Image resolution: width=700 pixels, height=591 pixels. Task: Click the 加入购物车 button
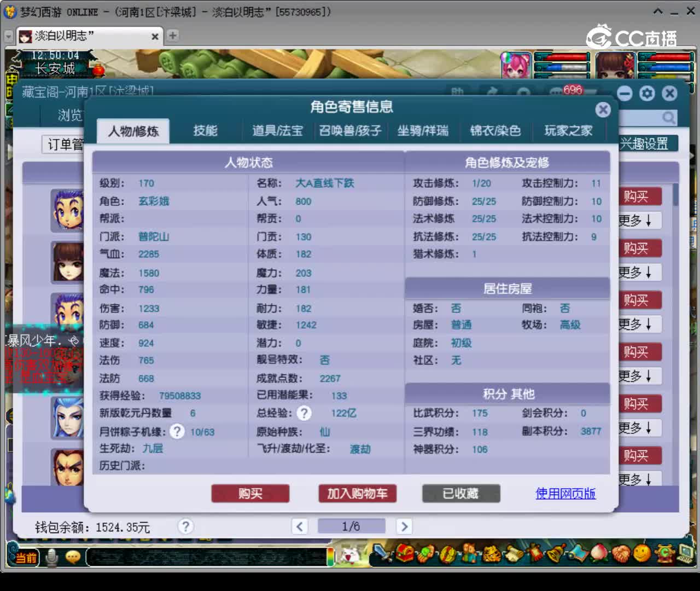tap(357, 494)
